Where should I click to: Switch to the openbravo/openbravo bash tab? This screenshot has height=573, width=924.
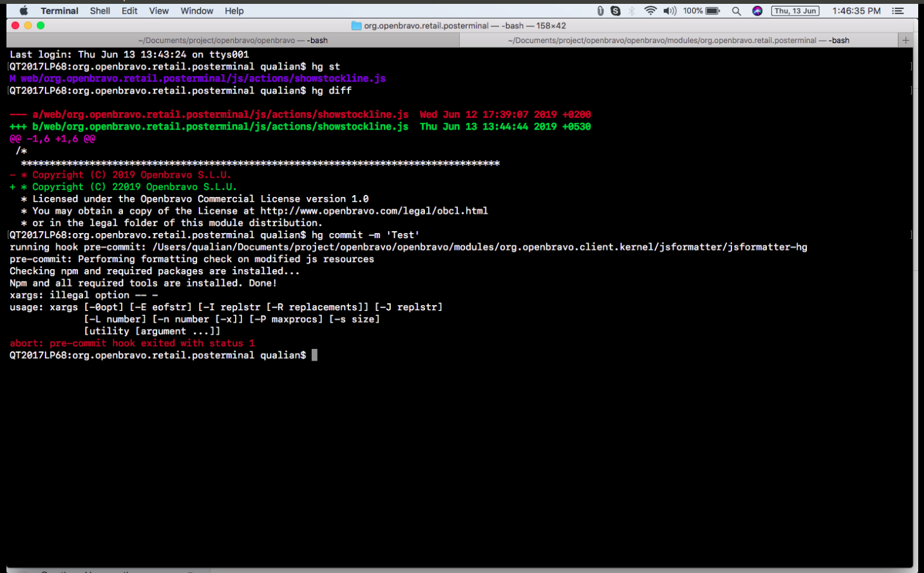point(232,40)
